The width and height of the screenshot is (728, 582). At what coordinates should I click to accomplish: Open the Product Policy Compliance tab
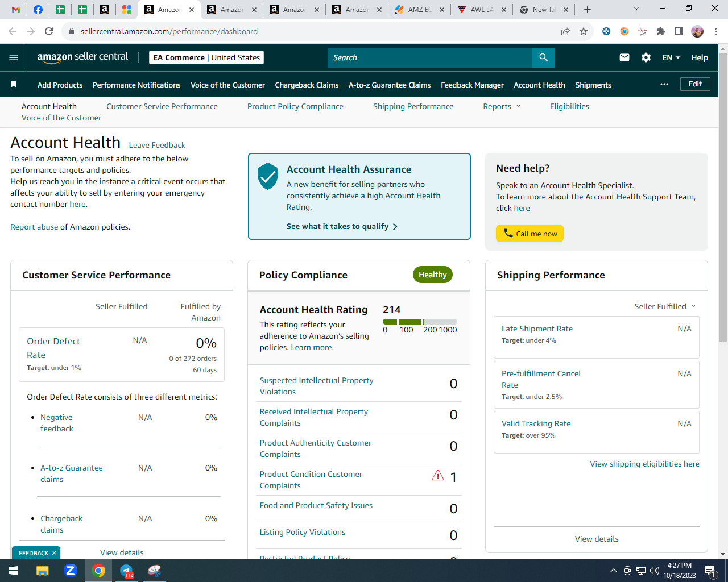(x=295, y=106)
